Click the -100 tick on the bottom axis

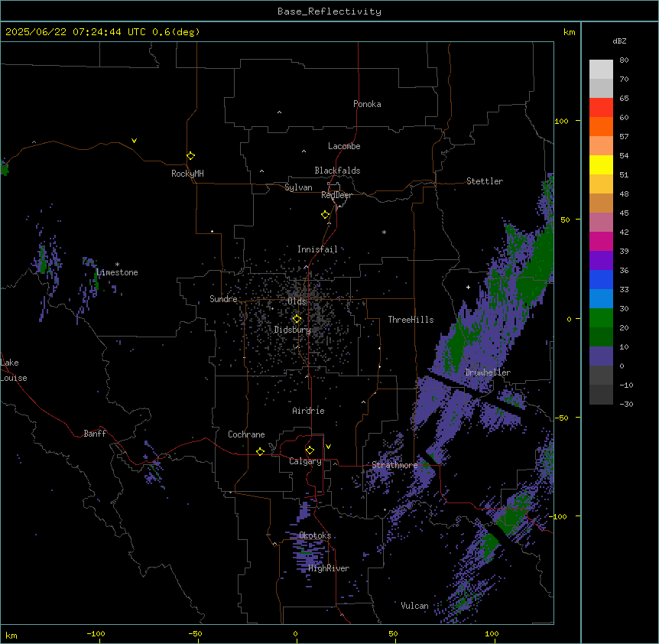(x=96, y=633)
